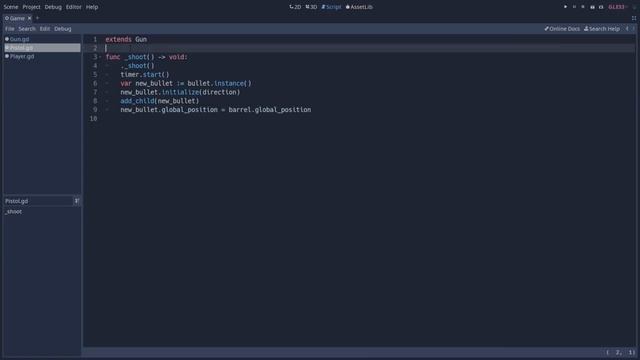Open the script editor Debug menu
Viewport: 640px width, 360px height.
[63, 29]
